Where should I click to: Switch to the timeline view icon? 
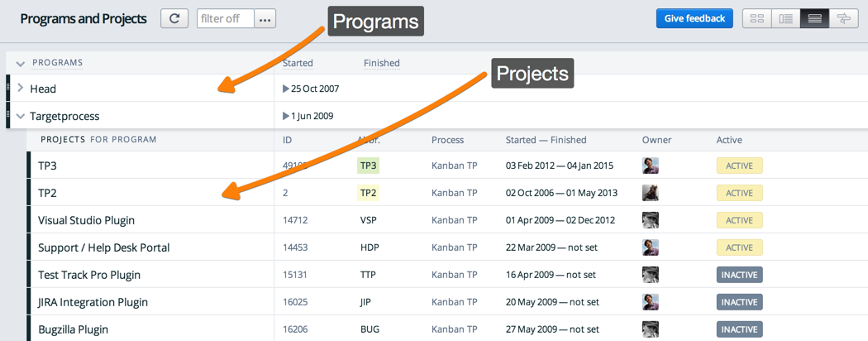[844, 18]
